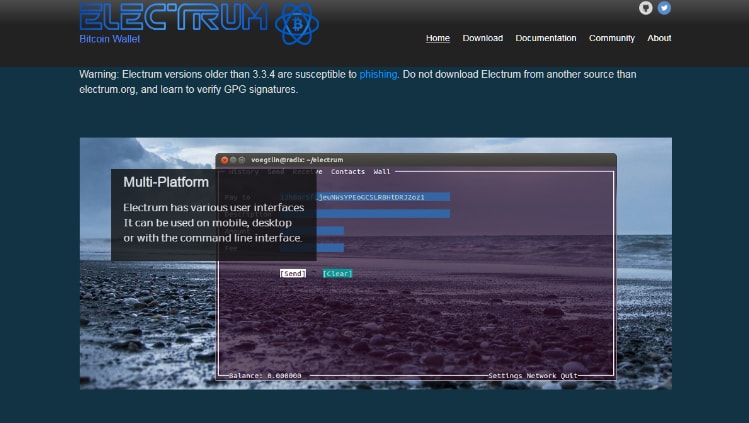Click the Clear button in the terminal screenshot
The width and height of the screenshot is (749, 423).
tap(337, 274)
